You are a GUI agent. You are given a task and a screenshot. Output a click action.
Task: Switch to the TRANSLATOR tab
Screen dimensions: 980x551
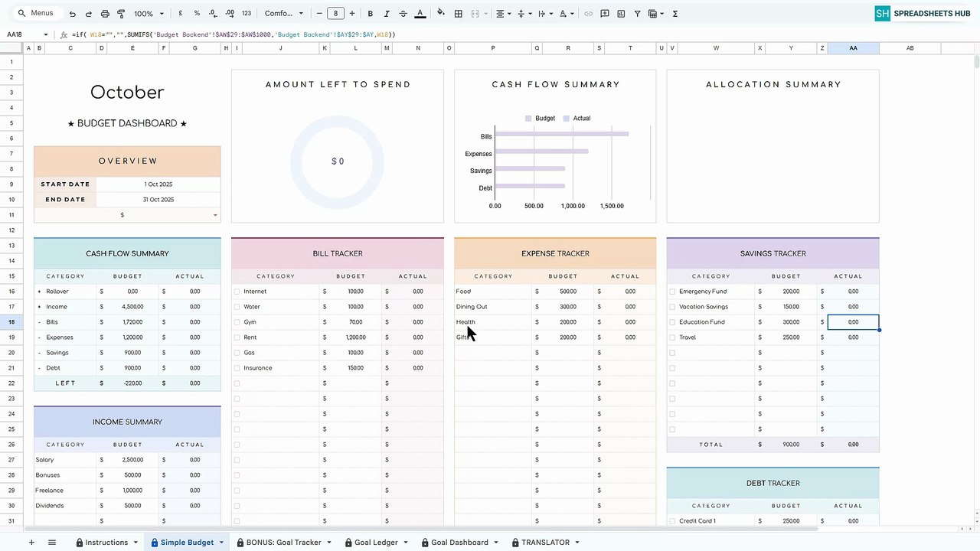545,543
